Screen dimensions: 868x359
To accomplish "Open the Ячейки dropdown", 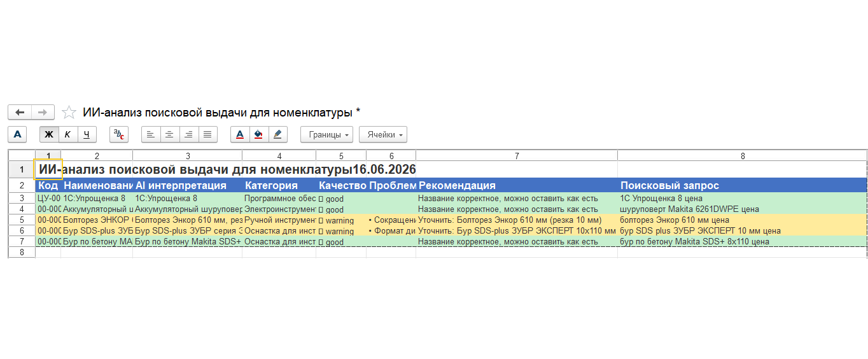I will 383,134.
